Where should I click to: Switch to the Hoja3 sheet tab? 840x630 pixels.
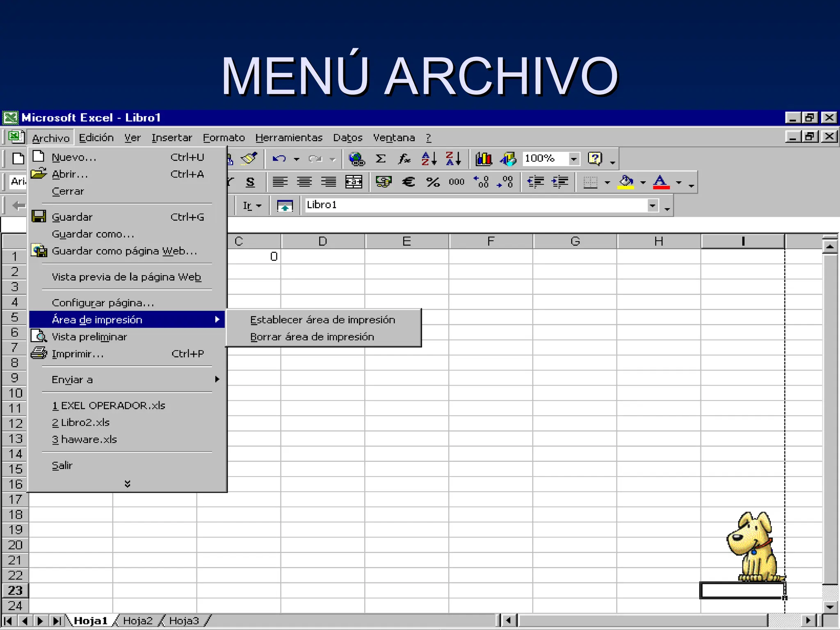coord(184,621)
